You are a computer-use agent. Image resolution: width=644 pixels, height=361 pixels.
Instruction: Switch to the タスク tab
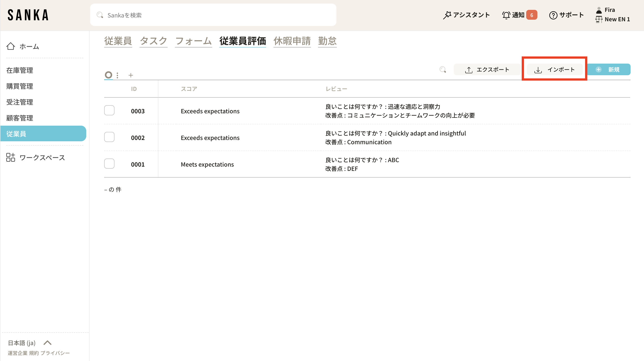153,41
